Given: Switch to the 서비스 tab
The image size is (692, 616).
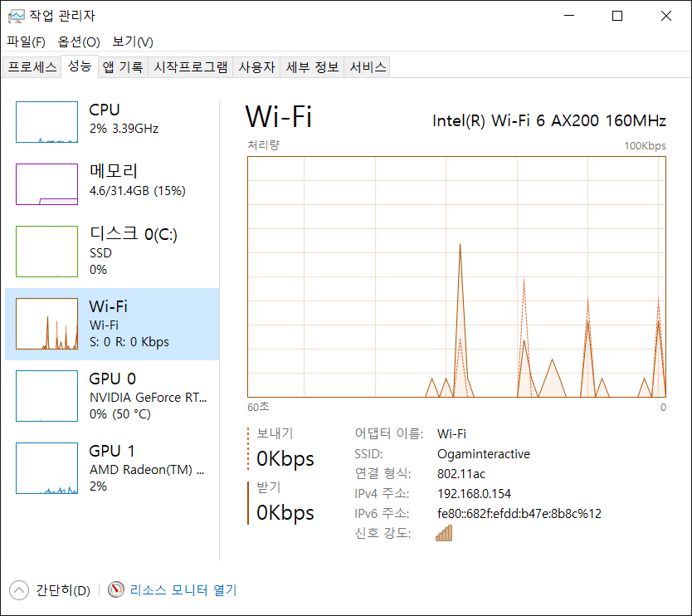Looking at the screenshot, I should click(x=368, y=67).
